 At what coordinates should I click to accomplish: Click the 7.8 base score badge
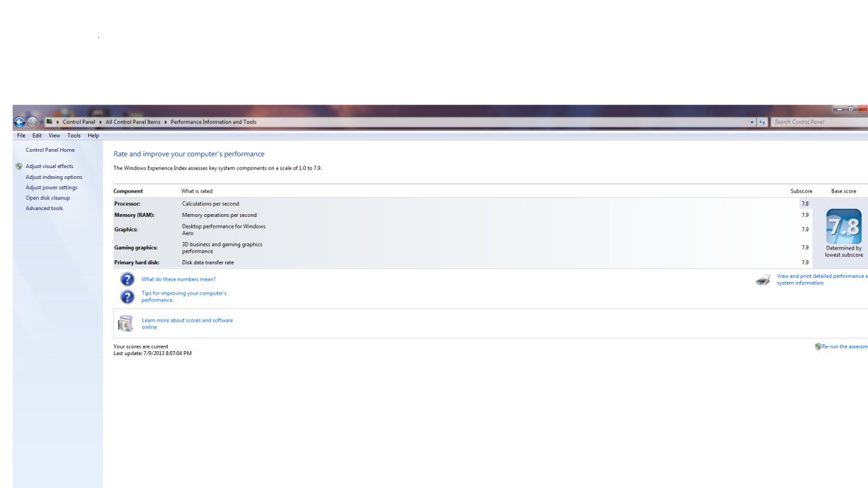(844, 226)
